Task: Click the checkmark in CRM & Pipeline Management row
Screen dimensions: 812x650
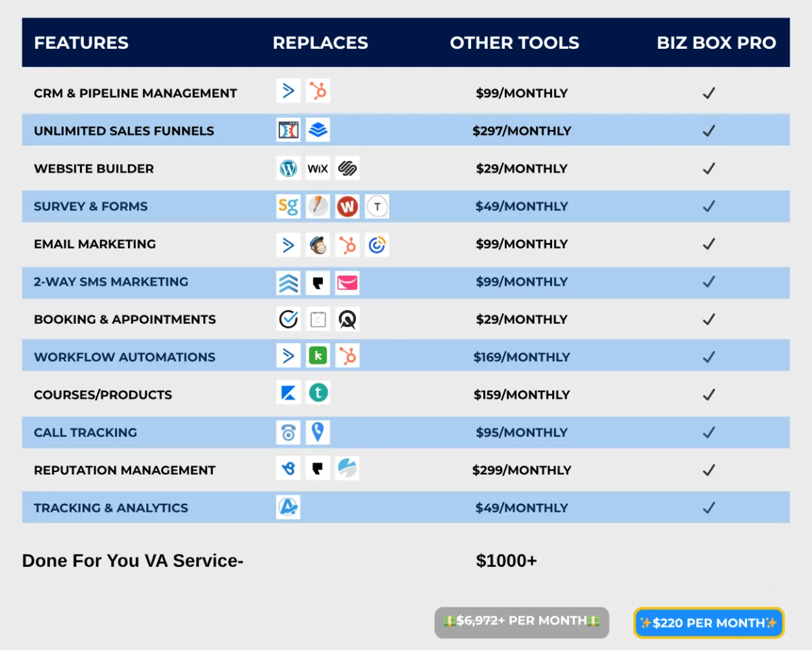Action: coord(708,93)
